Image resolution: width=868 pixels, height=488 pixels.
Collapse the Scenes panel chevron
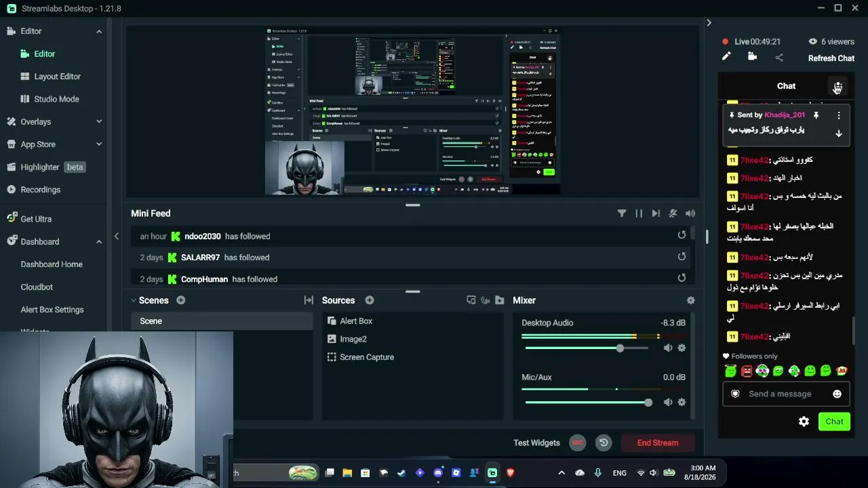(x=134, y=300)
